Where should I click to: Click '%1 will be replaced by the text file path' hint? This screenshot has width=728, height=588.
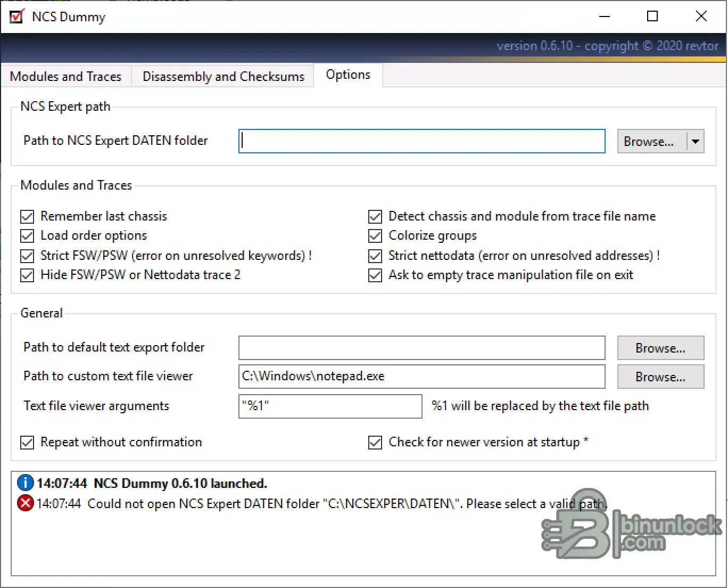tap(540, 406)
